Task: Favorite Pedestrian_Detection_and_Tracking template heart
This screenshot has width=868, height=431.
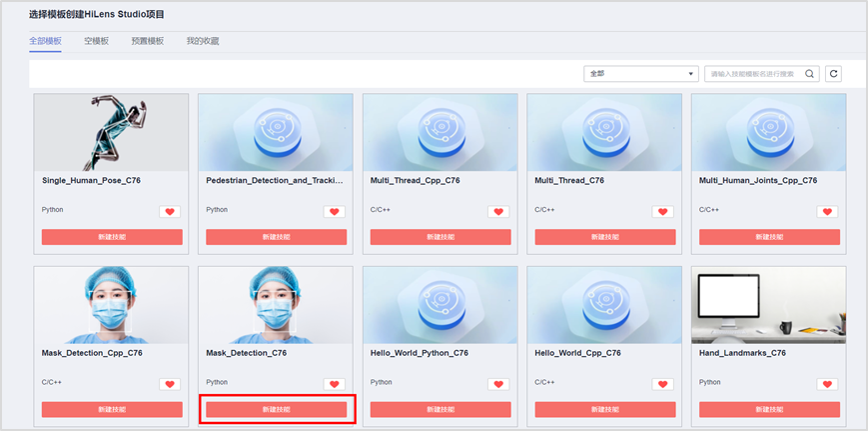Action: [x=335, y=212]
